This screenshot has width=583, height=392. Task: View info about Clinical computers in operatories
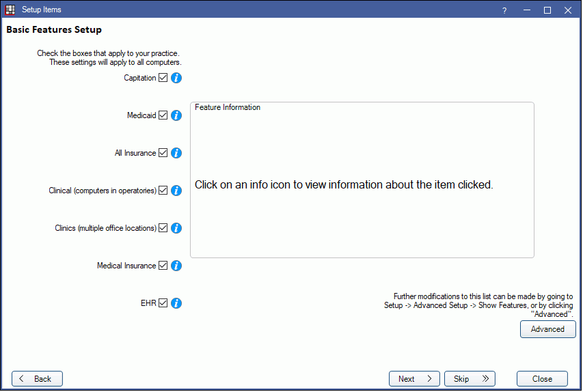click(x=176, y=191)
